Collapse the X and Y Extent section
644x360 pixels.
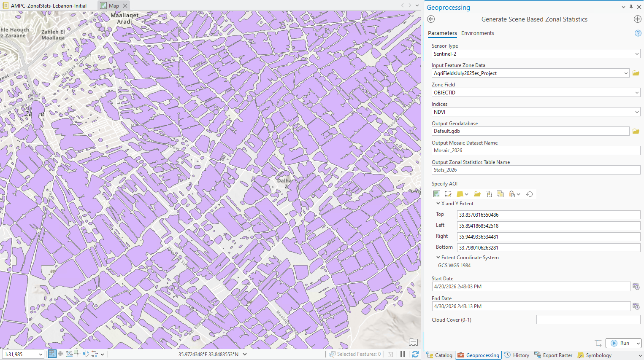438,203
